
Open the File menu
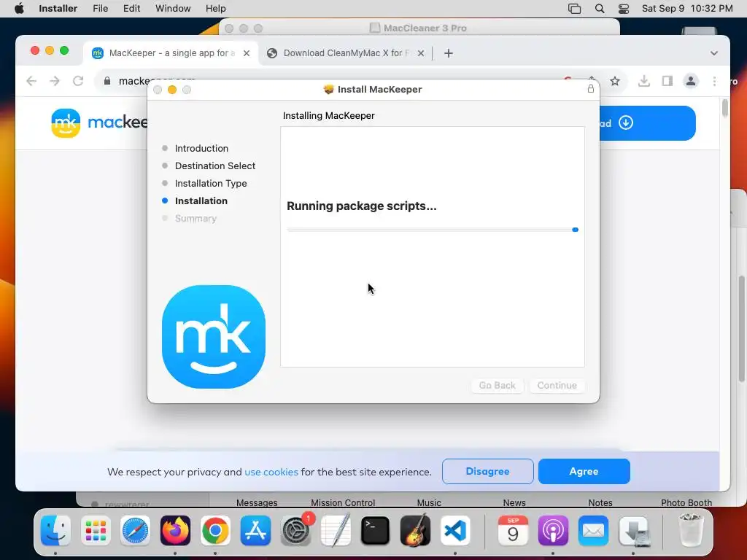(x=100, y=9)
